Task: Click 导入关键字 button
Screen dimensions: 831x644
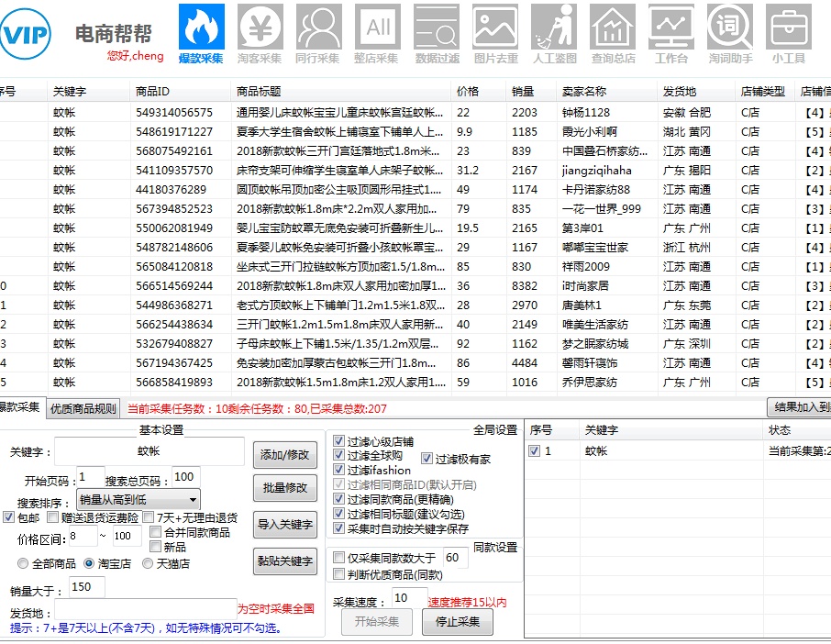Action: (x=285, y=525)
